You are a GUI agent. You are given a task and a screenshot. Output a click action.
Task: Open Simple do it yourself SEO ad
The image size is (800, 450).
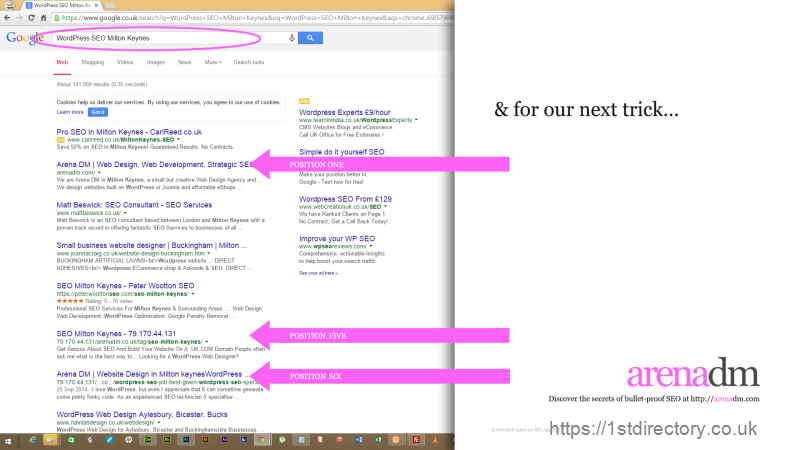(341, 152)
